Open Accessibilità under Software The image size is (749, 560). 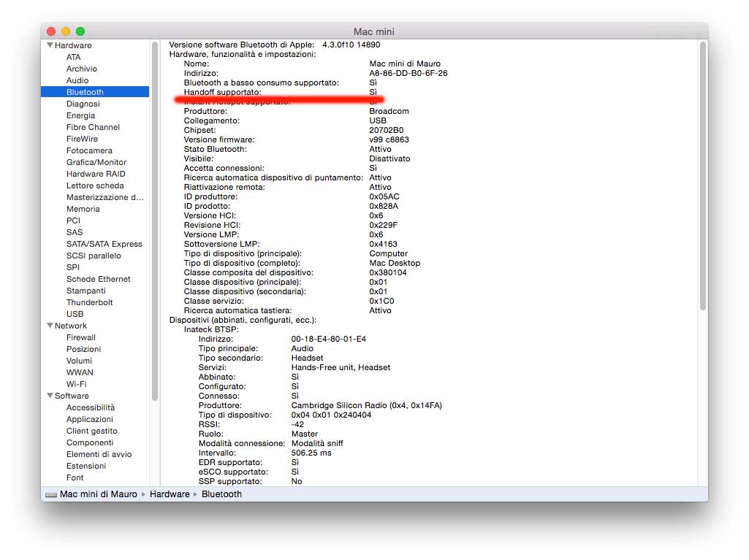point(91,407)
